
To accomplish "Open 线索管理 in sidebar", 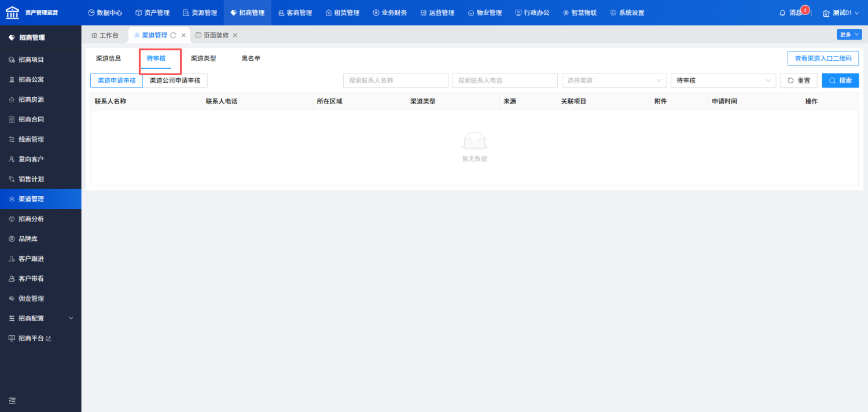I will pyautogui.click(x=41, y=139).
